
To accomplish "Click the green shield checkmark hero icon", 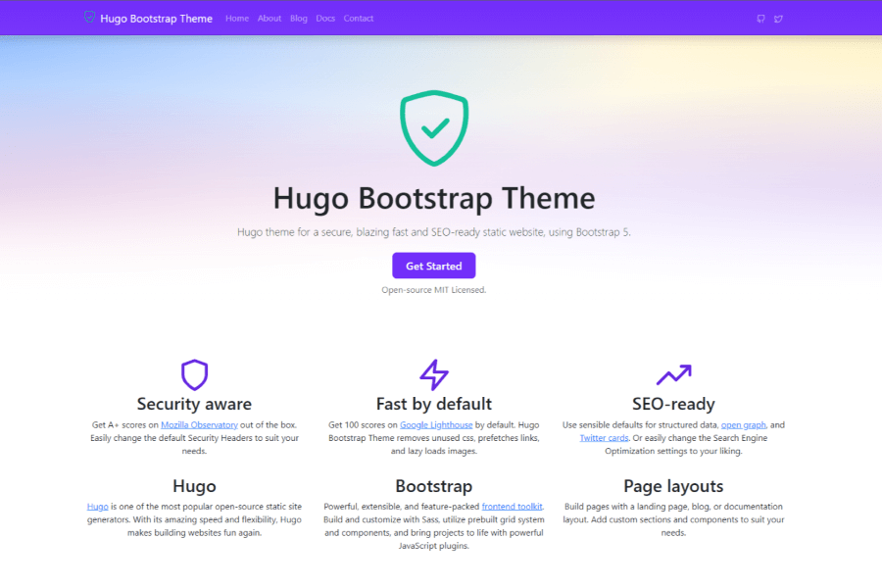I will pyautogui.click(x=434, y=127).
